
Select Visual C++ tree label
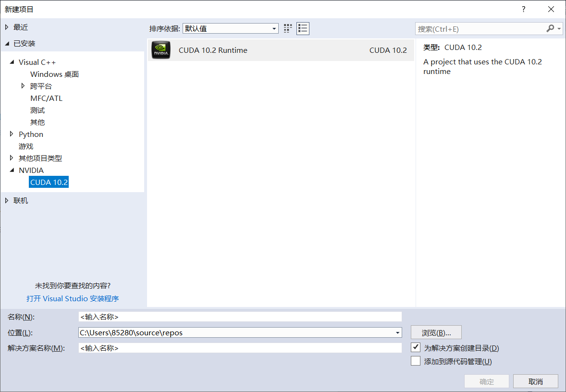pyautogui.click(x=37, y=62)
